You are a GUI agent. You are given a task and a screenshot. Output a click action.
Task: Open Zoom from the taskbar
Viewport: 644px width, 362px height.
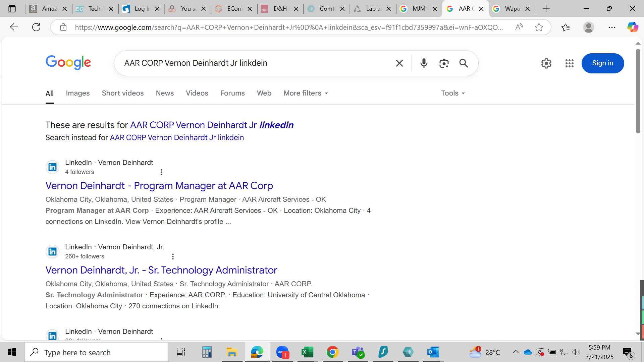[282, 352]
